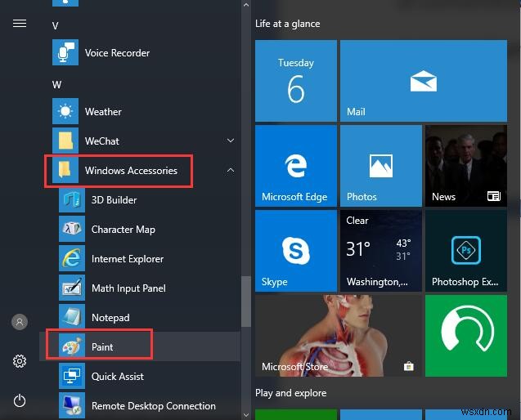Launch Internet Explorer by its label
Viewport: 521px width, 420px height.
pyautogui.click(x=128, y=259)
